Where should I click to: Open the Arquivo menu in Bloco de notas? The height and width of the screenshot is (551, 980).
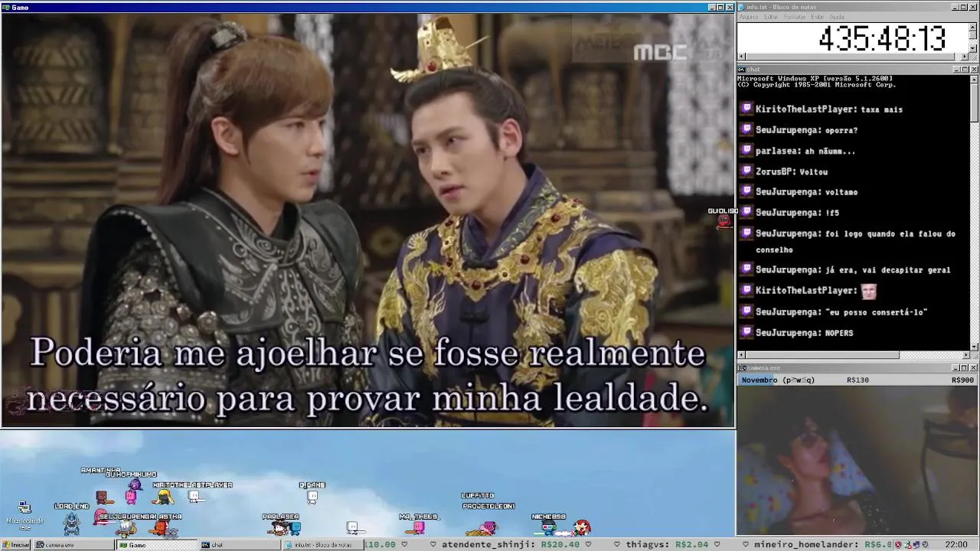(x=749, y=17)
